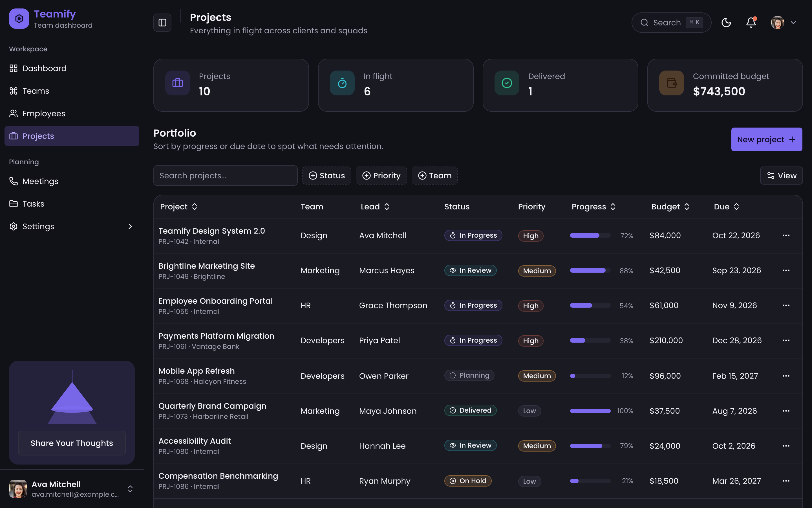Click the 12% progress bar for Mobile App Refresh
812x508 pixels.
click(x=590, y=376)
